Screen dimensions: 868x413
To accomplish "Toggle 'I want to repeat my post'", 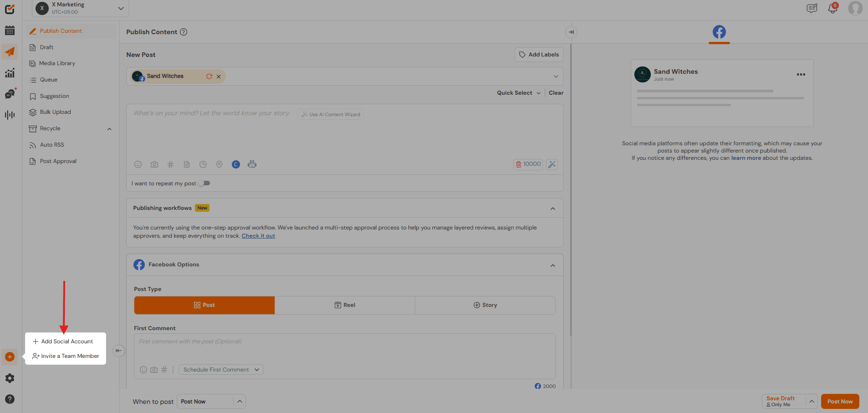I will coord(204,183).
